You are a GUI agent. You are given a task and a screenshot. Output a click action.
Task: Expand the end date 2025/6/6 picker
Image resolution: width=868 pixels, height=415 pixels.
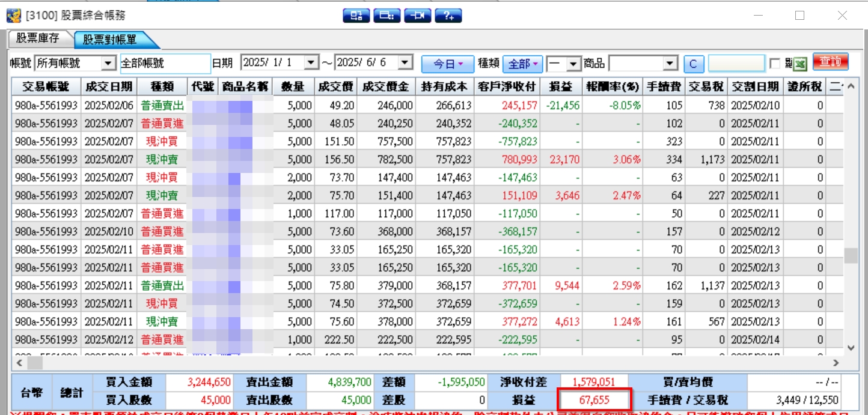click(x=405, y=62)
